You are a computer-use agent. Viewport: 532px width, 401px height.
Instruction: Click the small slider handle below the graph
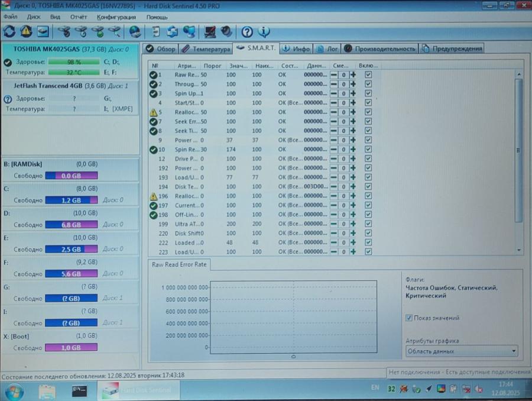click(x=293, y=357)
